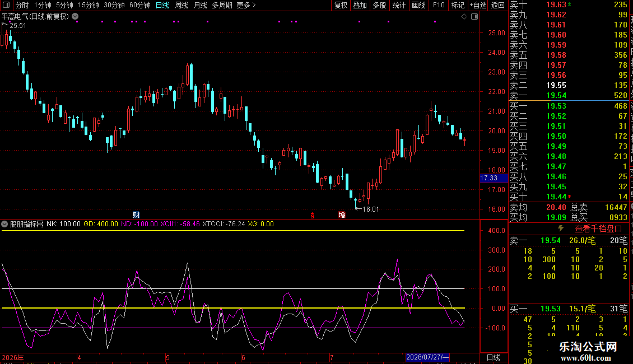Click the 标记 mark button
The height and width of the screenshot is (364, 633).
coord(458,5)
